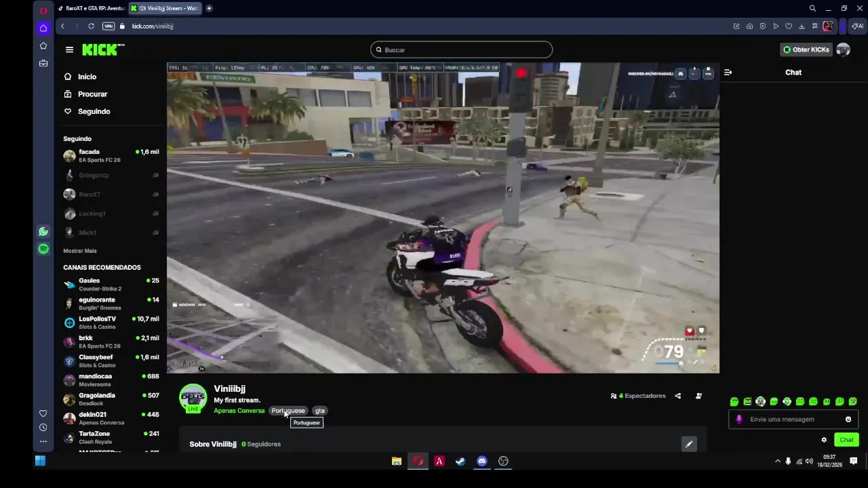Image resolution: width=868 pixels, height=488 pixels.
Task: Open Windows Start menu
Action: point(40,462)
